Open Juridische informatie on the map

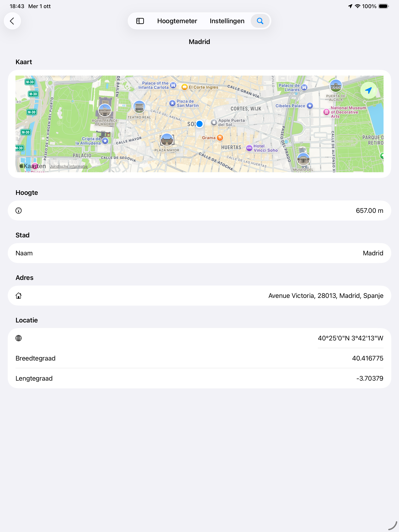(x=69, y=166)
